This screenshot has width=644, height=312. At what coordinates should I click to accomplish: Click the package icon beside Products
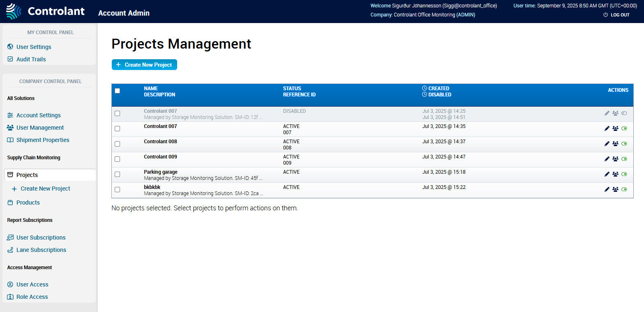[10, 203]
